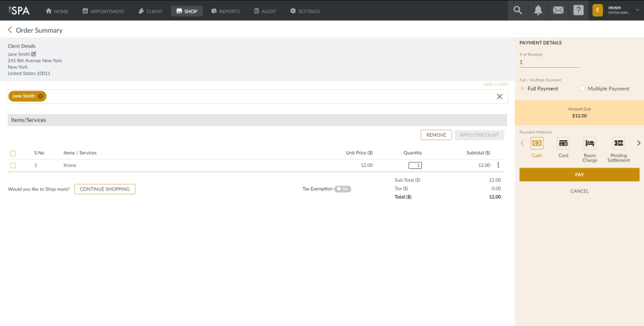Click Apply Discount button
Screen dimensions: 644x326
479,135
